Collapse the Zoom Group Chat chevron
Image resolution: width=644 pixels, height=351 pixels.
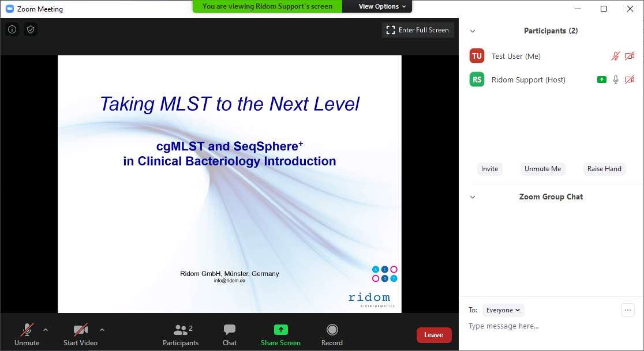click(x=473, y=197)
